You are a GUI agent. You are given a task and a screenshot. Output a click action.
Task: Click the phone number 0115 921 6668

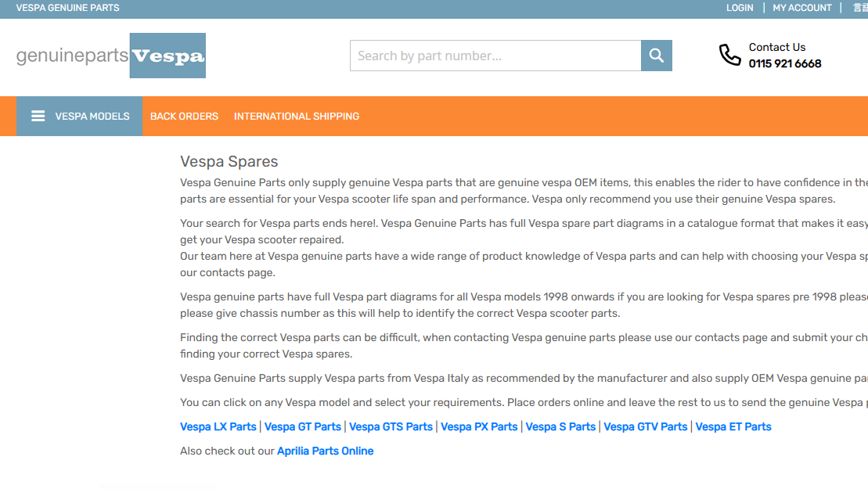point(784,63)
